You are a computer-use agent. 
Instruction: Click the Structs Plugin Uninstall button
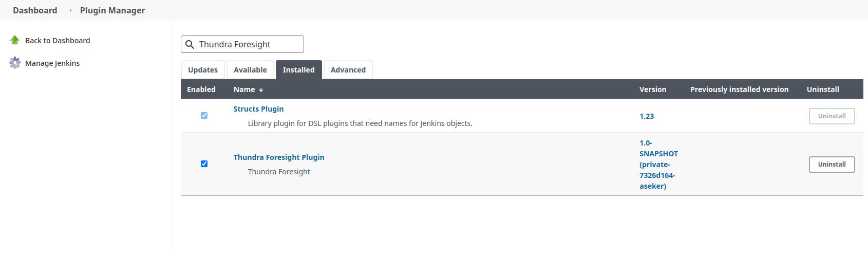(832, 116)
